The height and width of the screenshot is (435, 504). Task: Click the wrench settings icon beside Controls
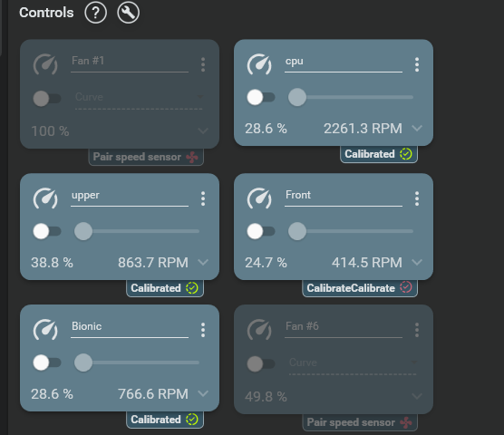(x=128, y=13)
